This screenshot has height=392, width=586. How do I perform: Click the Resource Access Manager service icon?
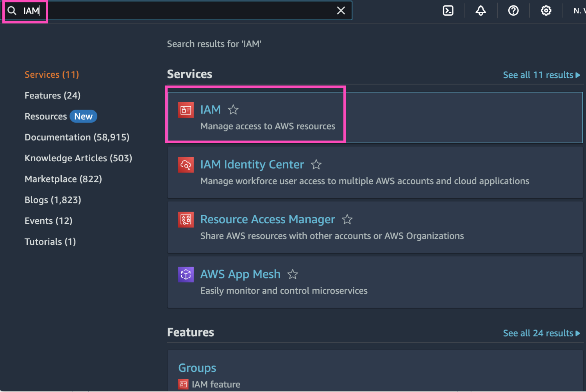pos(186,219)
